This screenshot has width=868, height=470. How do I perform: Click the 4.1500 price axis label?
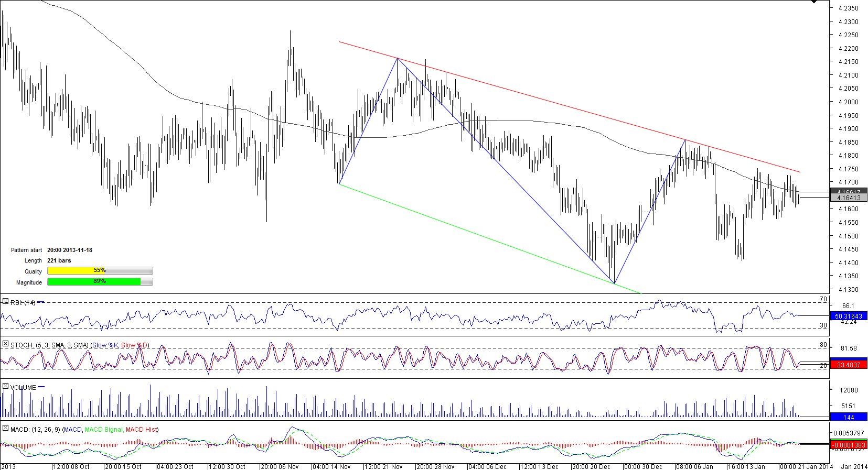tap(849, 236)
